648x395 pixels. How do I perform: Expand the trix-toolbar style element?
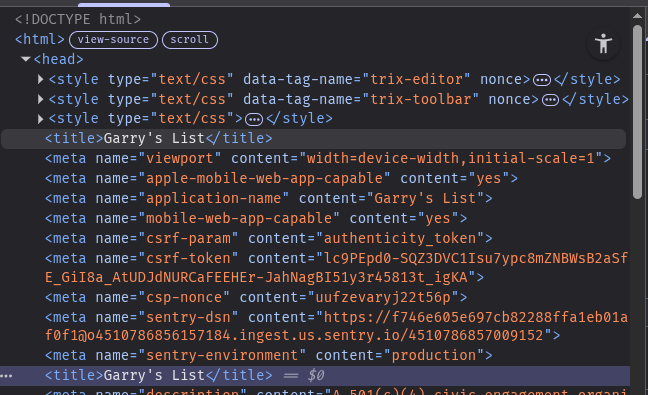(40, 99)
